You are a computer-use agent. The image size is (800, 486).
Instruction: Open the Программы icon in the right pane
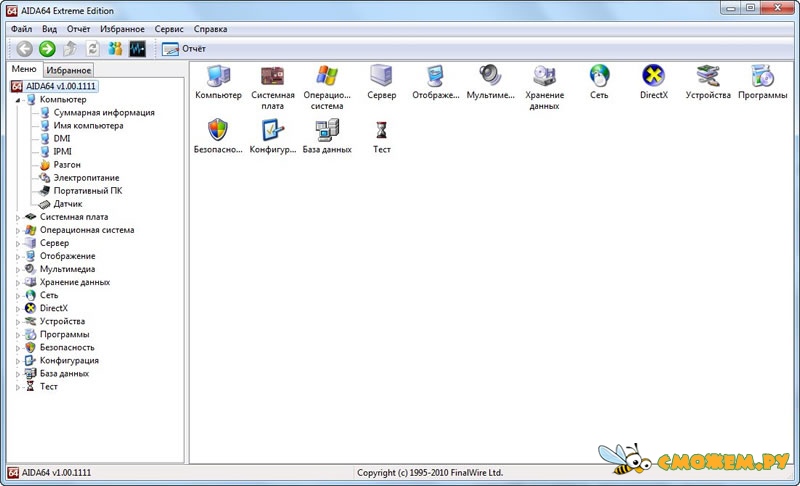pyautogui.click(x=762, y=82)
